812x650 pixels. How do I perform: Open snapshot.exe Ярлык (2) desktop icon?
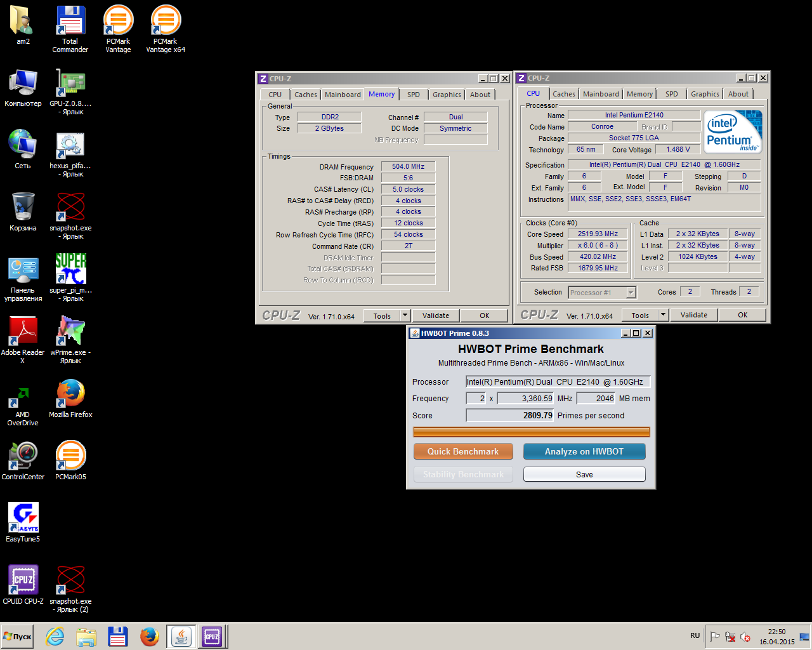70,589
